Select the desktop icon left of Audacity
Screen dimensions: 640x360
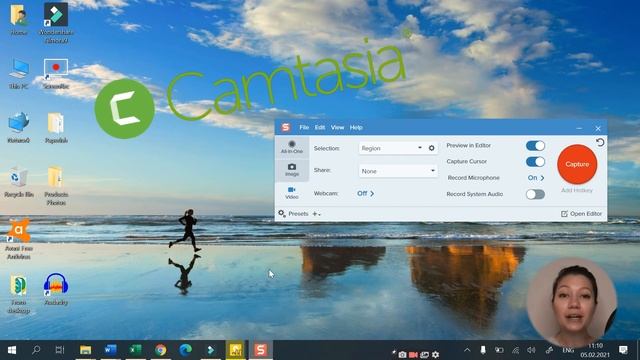click(18, 294)
